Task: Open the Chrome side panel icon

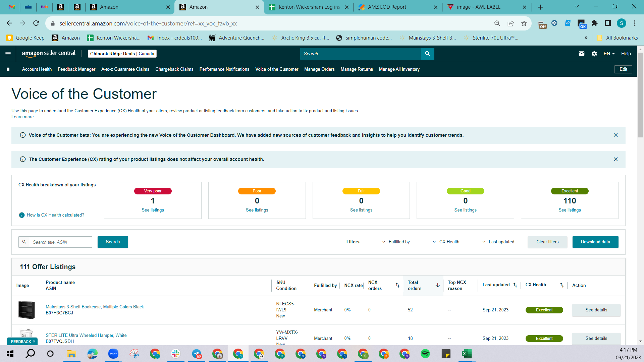Action: [608, 23]
